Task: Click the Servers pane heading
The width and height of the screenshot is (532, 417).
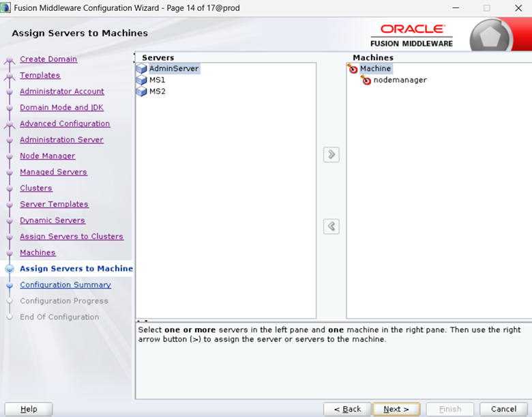Action: [x=158, y=58]
